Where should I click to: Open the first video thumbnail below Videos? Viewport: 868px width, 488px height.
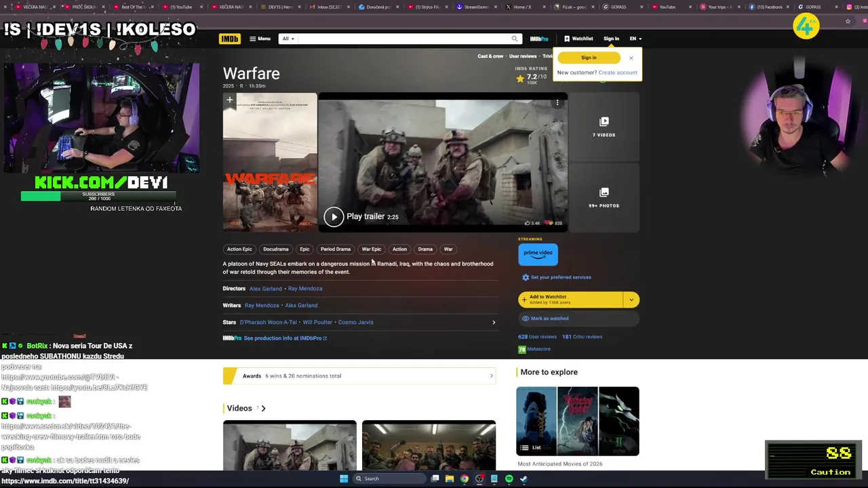290,445
